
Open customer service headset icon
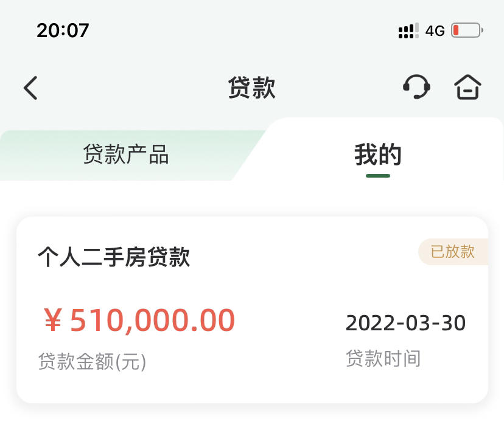[416, 87]
